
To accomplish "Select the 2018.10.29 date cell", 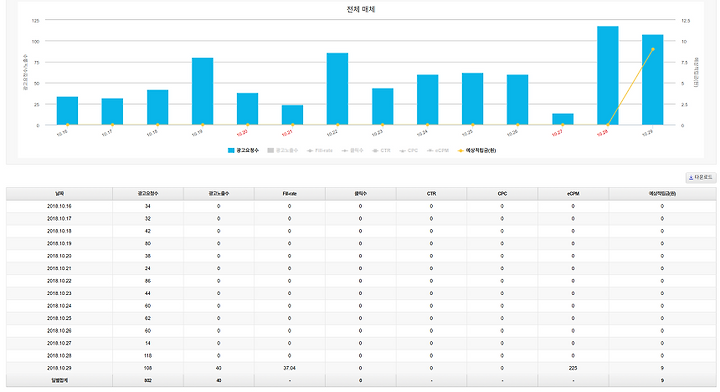I will tap(59, 368).
